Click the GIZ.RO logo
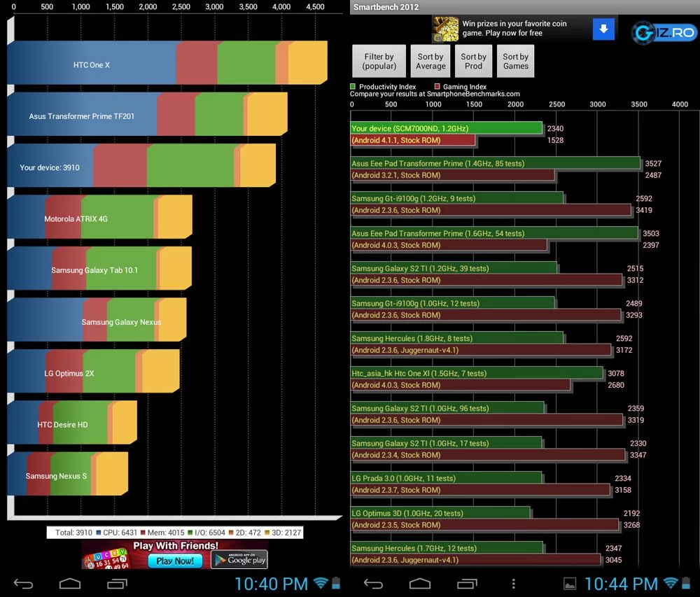 [664, 32]
